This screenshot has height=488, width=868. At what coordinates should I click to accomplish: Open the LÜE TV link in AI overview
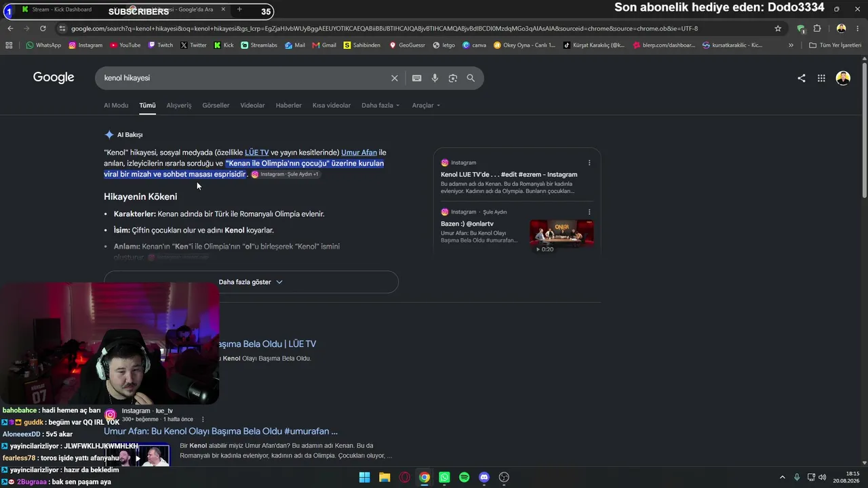tap(256, 152)
